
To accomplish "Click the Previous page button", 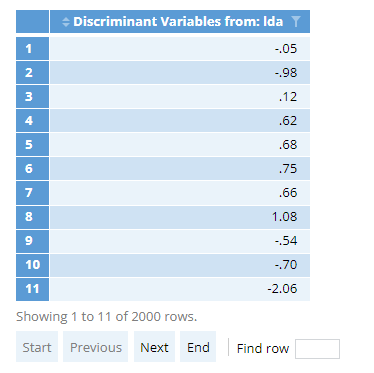I will click(96, 347).
